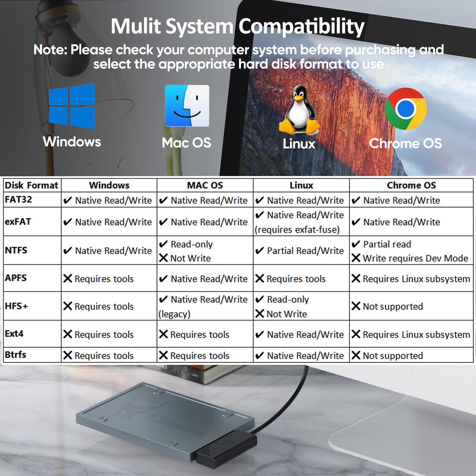Image resolution: width=476 pixels, height=476 pixels.
Task: Click the check mark in NTFS Windows cell
Action: [x=68, y=251]
